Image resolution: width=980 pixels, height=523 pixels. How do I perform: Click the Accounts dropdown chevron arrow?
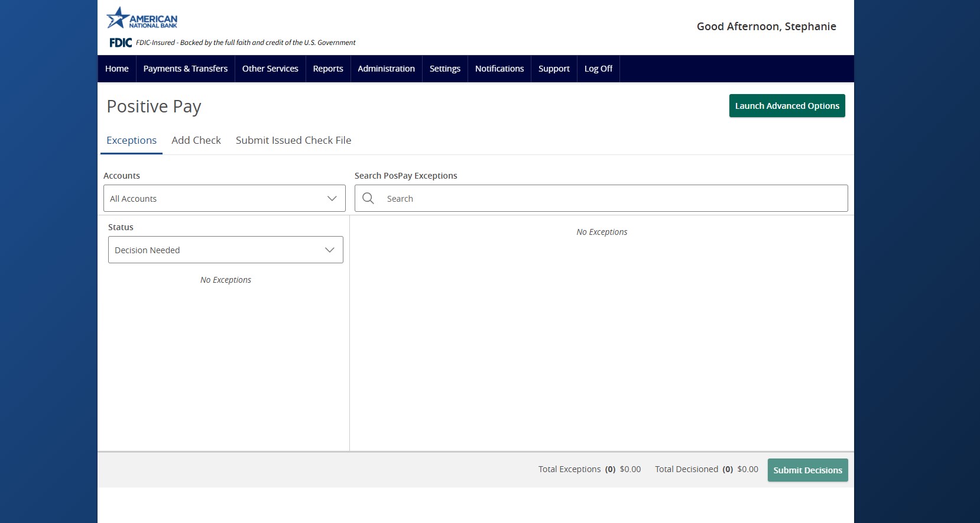pyautogui.click(x=332, y=199)
